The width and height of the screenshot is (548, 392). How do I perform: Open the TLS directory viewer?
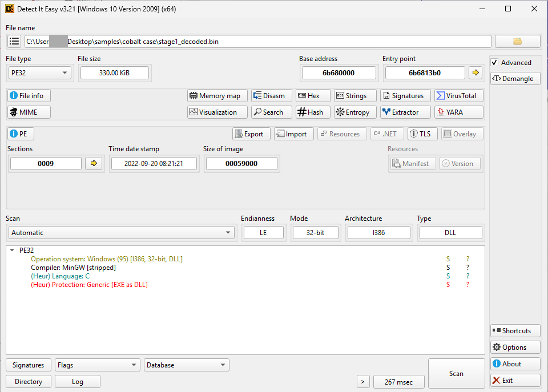(422, 134)
